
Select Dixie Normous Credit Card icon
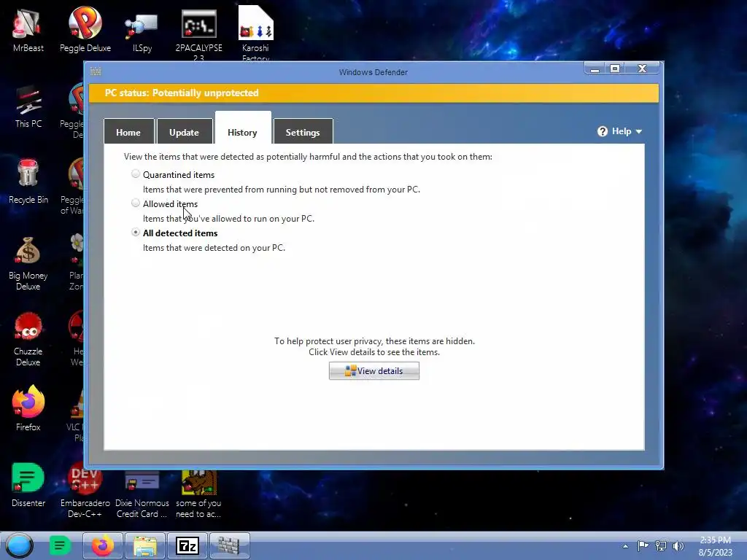(x=142, y=494)
